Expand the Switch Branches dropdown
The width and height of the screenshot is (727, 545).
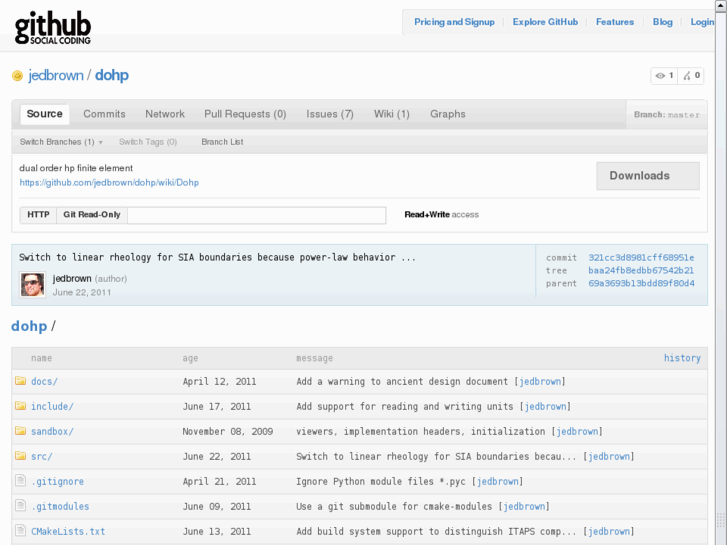coord(61,142)
